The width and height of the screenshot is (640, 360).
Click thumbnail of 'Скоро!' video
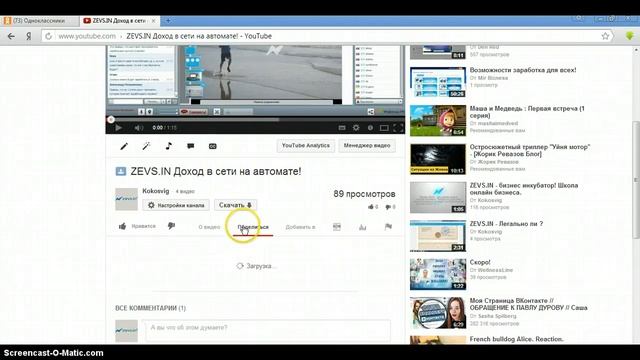438,274
